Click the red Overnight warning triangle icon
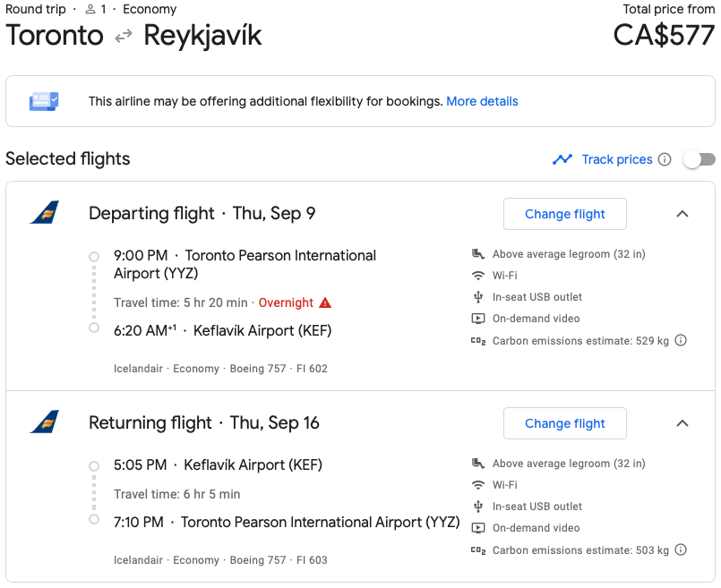 (x=325, y=303)
